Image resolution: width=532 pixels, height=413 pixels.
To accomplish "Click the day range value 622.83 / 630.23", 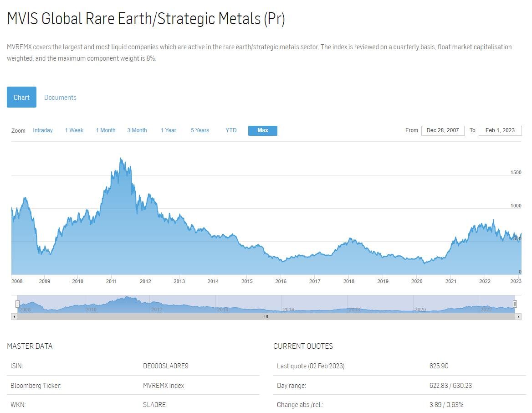I will click(x=450, y=386).
